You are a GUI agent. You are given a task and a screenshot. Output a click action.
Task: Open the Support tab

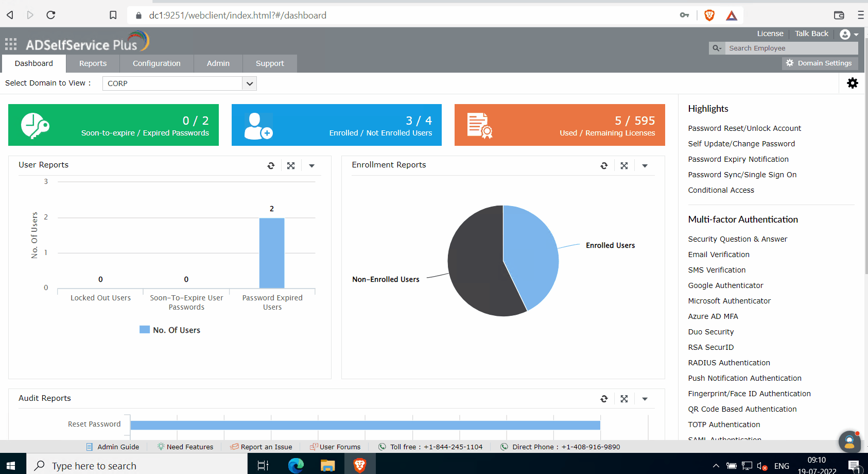click(270, 63)
